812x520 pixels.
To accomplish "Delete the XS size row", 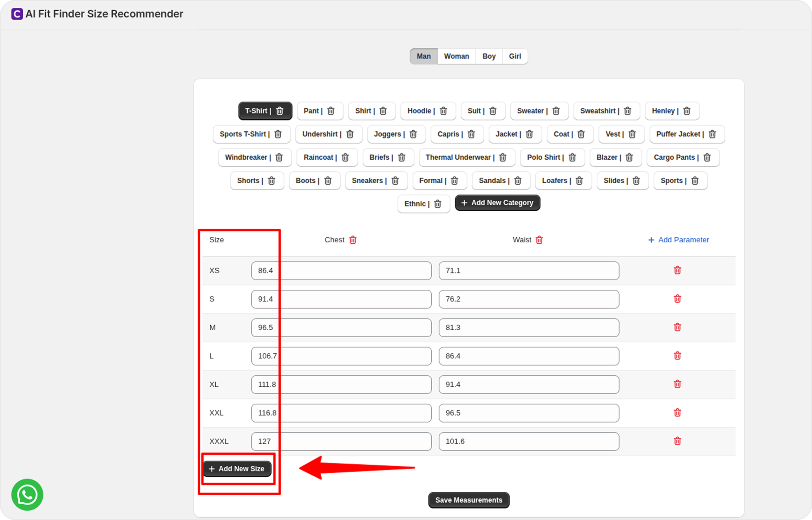I will tap(677, 270).
